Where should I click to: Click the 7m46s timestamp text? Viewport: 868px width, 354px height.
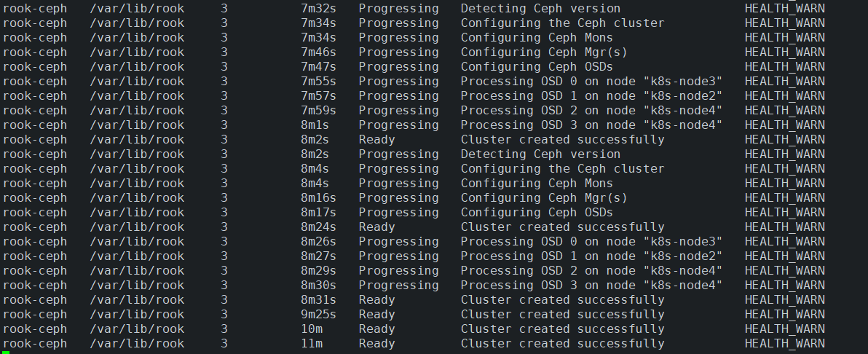pos(318,52)
